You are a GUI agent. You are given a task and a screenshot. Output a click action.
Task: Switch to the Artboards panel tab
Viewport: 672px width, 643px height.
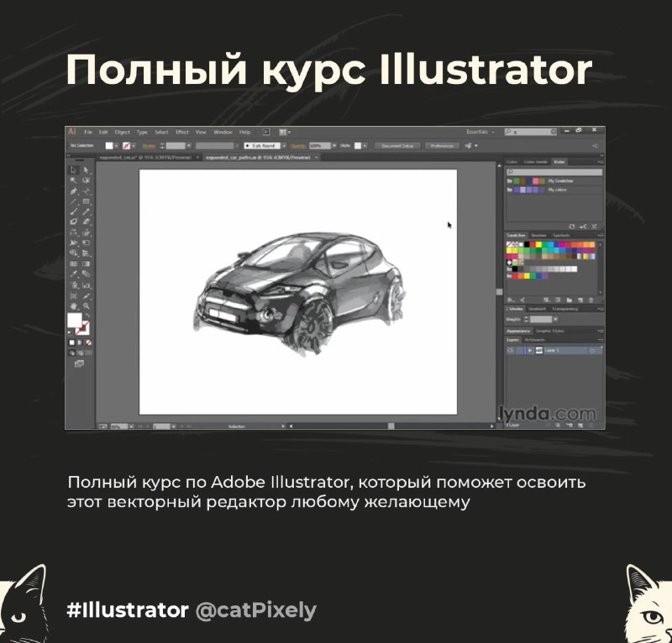(535, 340)
